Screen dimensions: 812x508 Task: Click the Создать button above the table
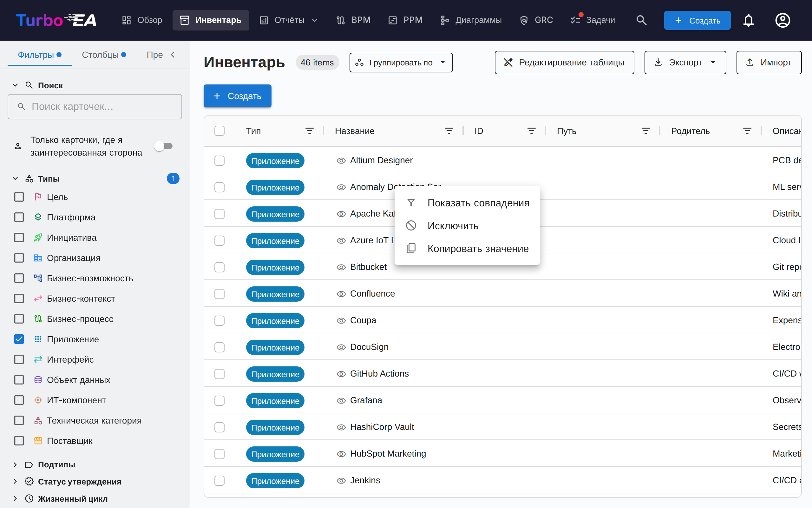(x=238, y=96)
